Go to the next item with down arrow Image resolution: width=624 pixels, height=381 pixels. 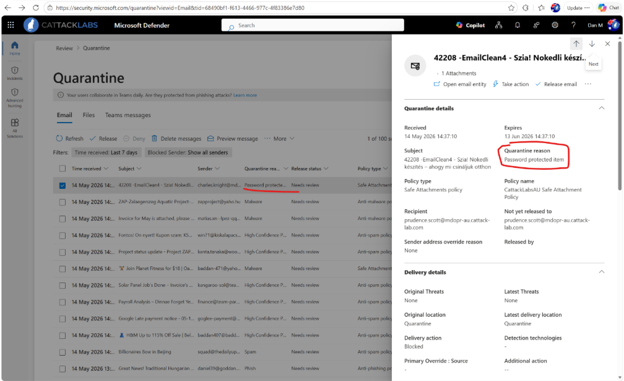click(x=592, y=44)
